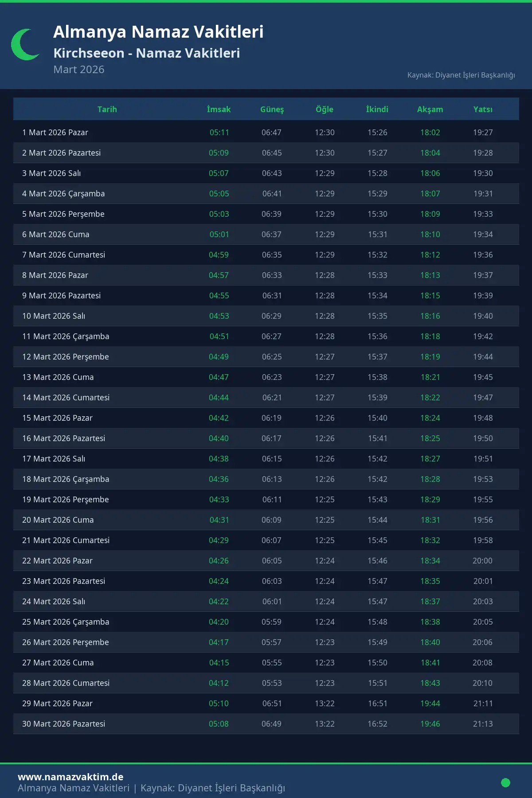The height and width of the screenshot is (798, 532).
Task: Click the Kaynak: Diyanet İşleri Başkanlığı header text
Action: [x=461, y=75]
